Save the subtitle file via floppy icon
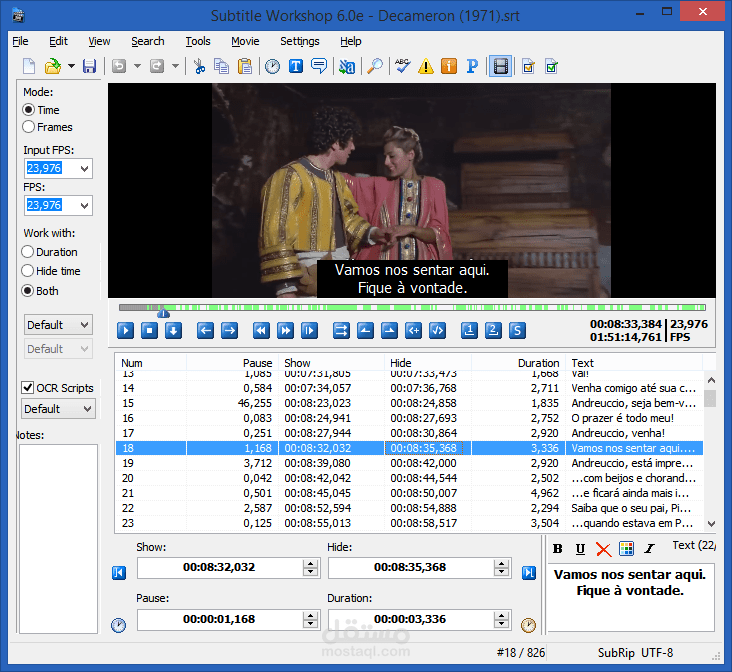 [89, 66]
